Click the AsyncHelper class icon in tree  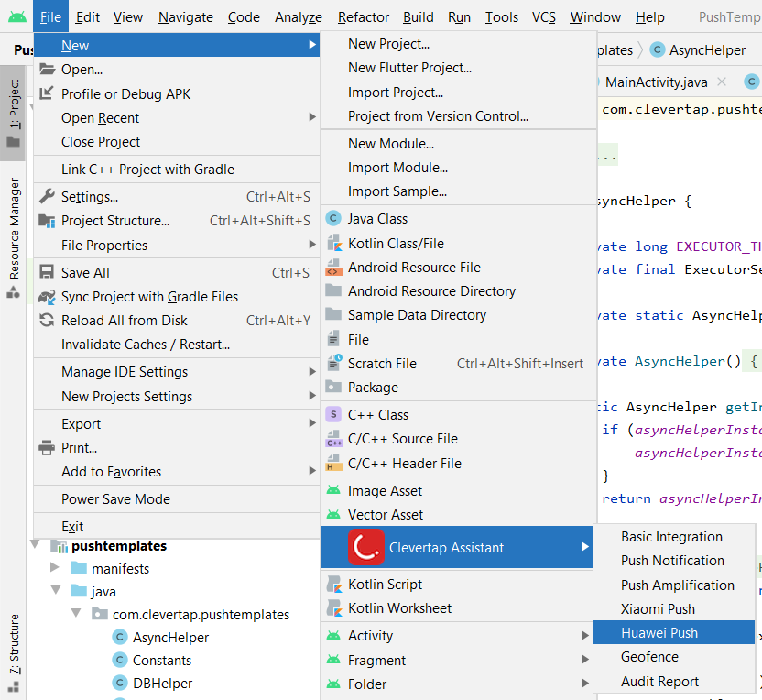120,637
